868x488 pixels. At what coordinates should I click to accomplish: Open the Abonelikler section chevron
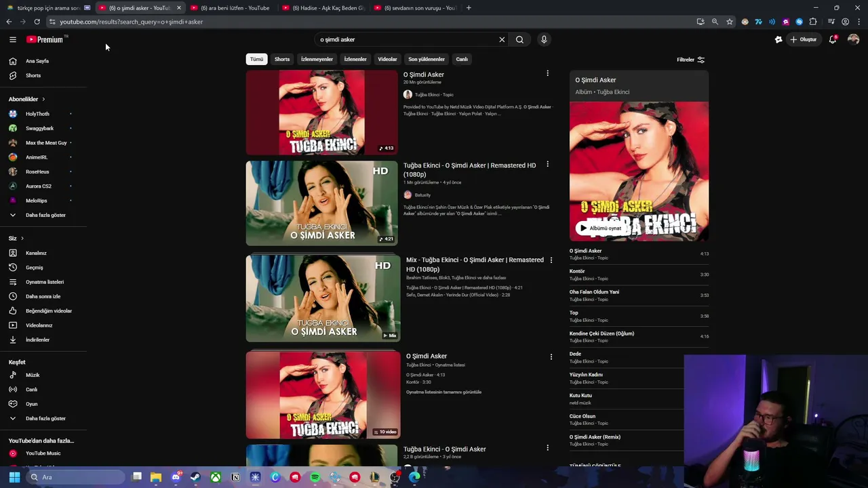(x=43, y=99)
